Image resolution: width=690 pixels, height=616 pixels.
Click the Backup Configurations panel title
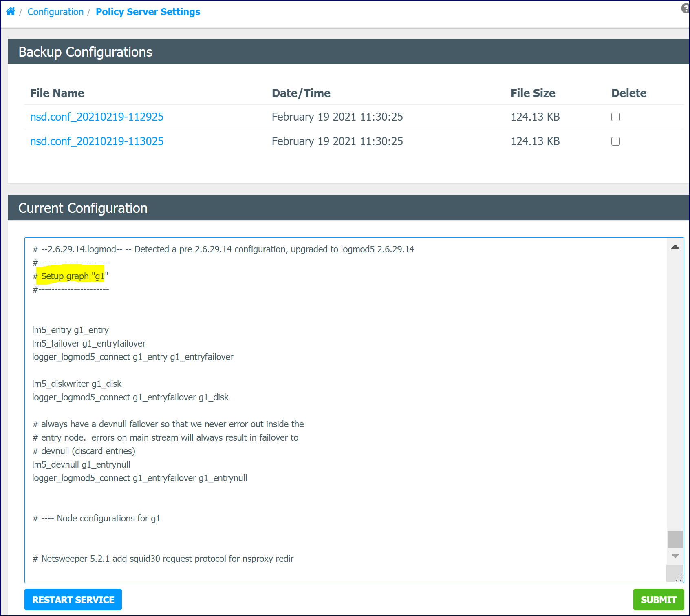[86, 52]
